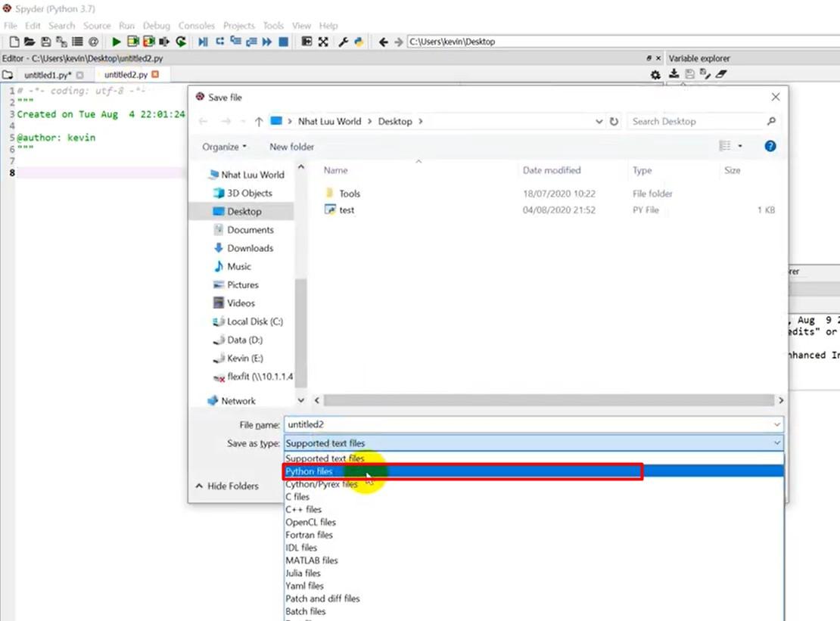This screenshot has width=840, height=621.
Task: Click the New file icon in toolbar
Action: [x=14, y=42]
